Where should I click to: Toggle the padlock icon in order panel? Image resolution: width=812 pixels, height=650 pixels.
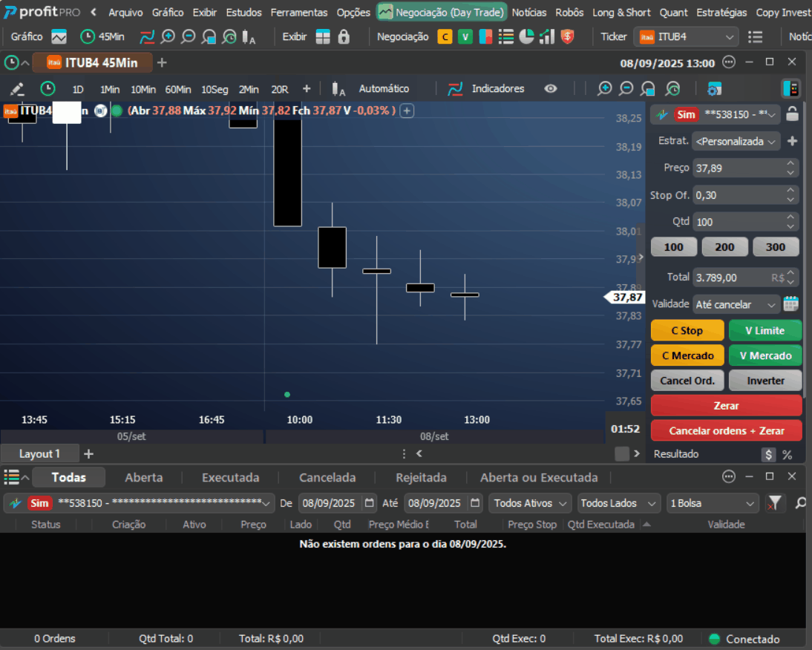792,114
